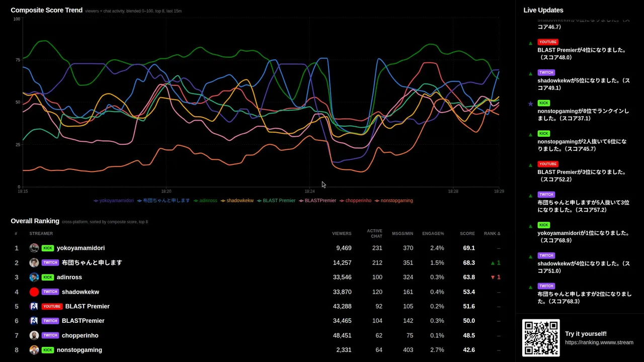Image resolution: width=644 pixels, height=362 pixels.
Task: Click the 'Composite Score Trend' chart title
Action: click(x=46, y=10)
